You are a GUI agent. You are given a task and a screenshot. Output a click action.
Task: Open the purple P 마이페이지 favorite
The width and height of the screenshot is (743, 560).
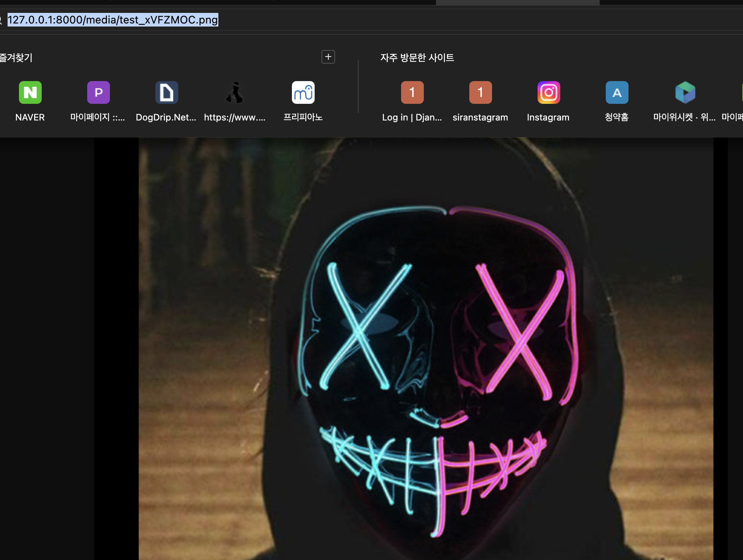tap(98, 92)
